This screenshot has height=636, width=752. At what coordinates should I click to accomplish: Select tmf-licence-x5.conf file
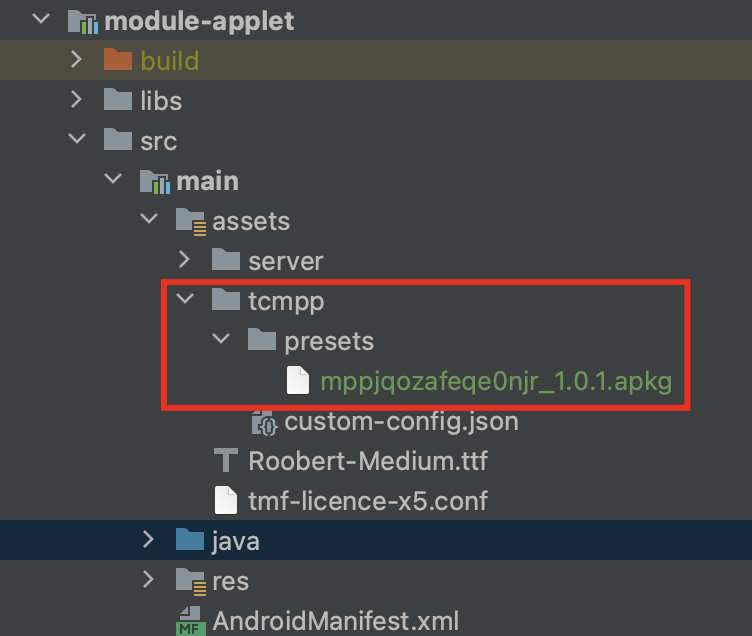pos(367,501)
